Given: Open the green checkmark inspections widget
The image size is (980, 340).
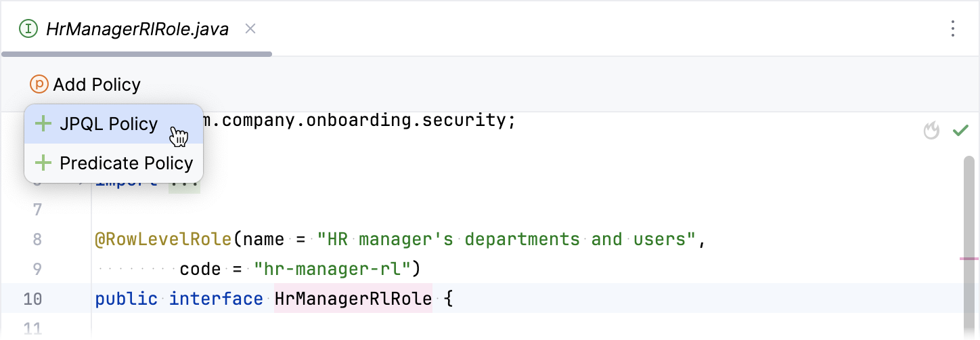Looking at the screenshot, I should point(960,131).
